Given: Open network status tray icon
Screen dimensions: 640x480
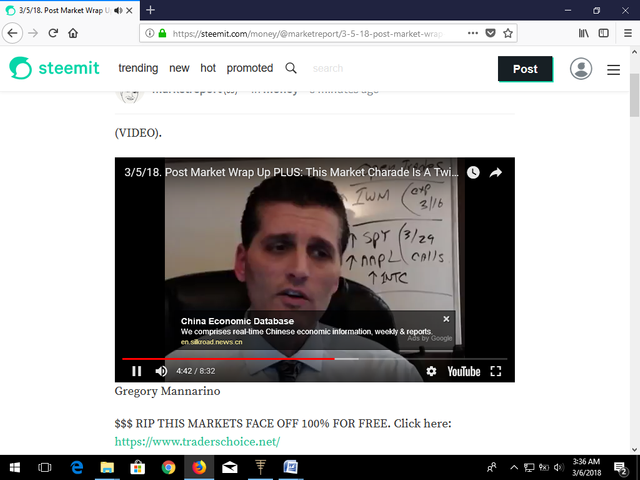Looking at the screenshot, I should [529, 468].
